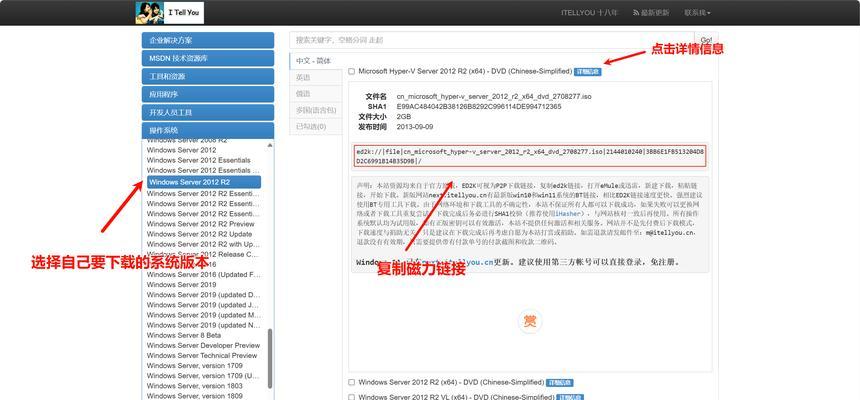Collapse the 操作系统 panel
Image resolution: width=860 pixels, height=400 pixels.
208,130
